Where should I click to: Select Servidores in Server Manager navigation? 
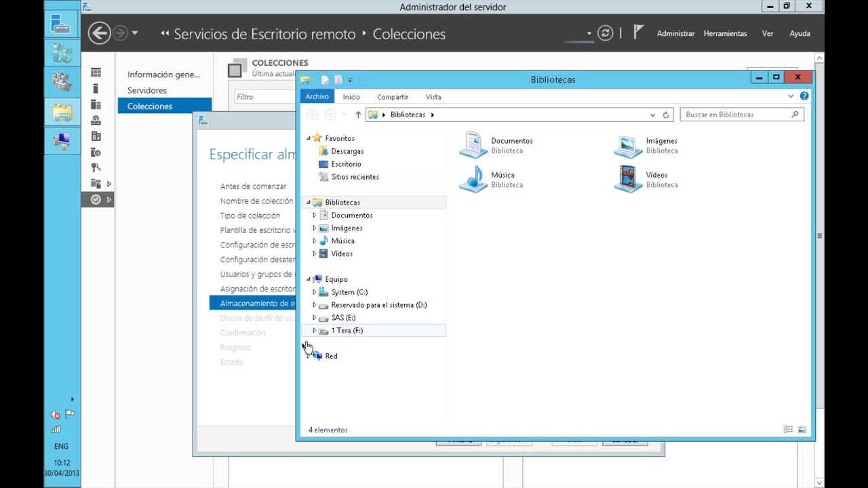(x=147, y=90)
